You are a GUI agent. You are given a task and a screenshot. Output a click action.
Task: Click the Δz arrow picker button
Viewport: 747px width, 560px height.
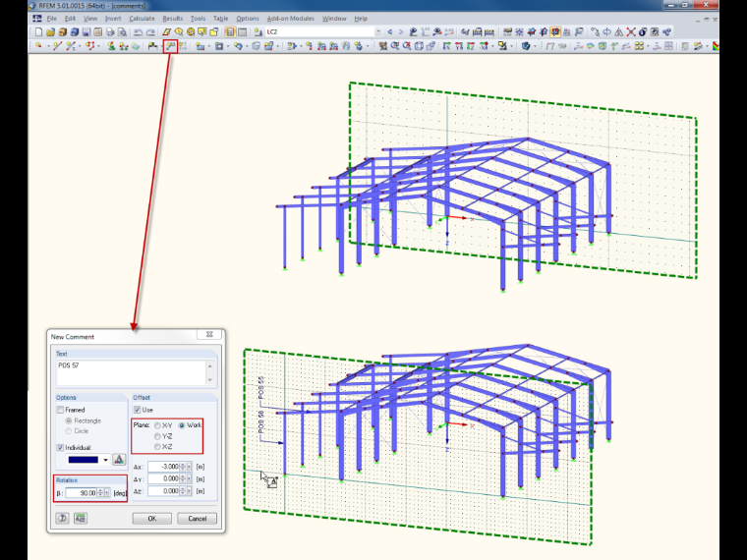click(189, 491)
